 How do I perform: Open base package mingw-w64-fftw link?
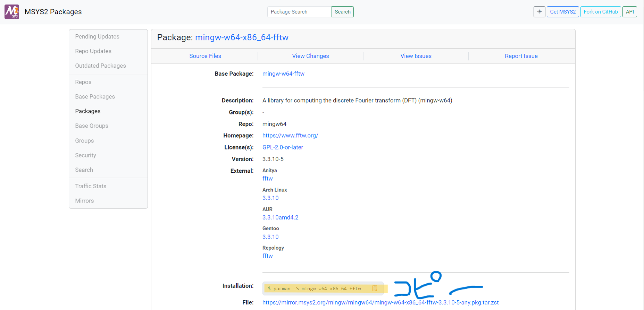(x=283, y=74)
